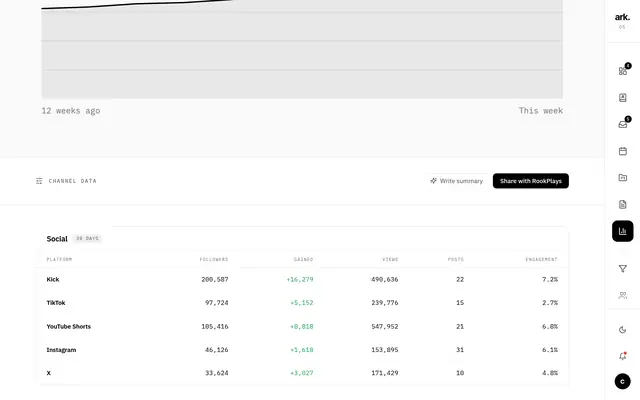Click the Write summary button
Screen dimensions: 640x400
coord(456,181)
